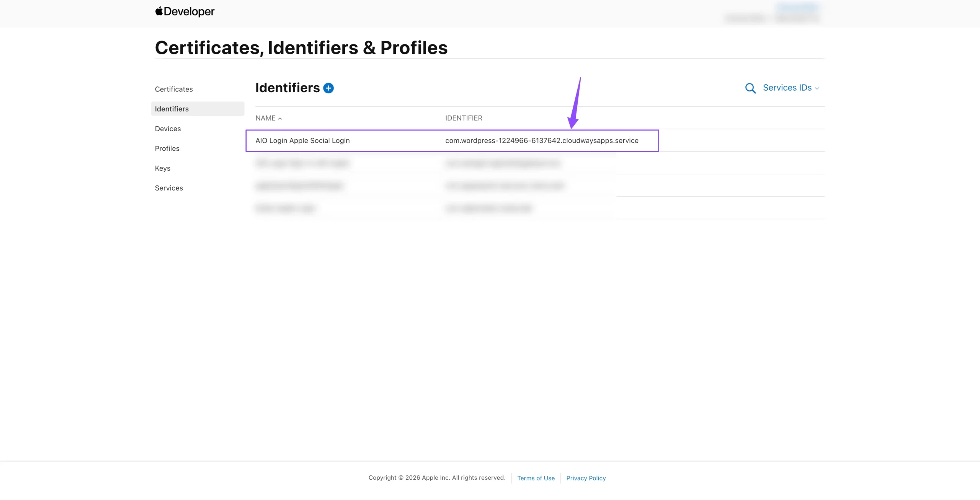
Task: Select the third blurred identifier row
Action: 540,186
